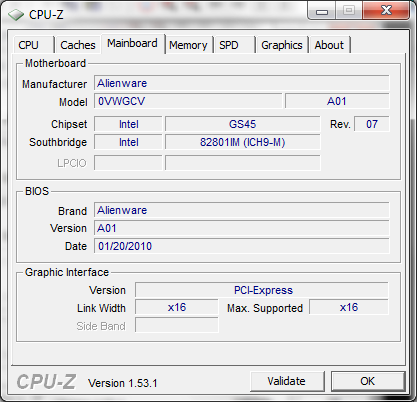Click the Max. Supported label
Viewport: 417px width, 402px height.
click(x=265, y=308)
